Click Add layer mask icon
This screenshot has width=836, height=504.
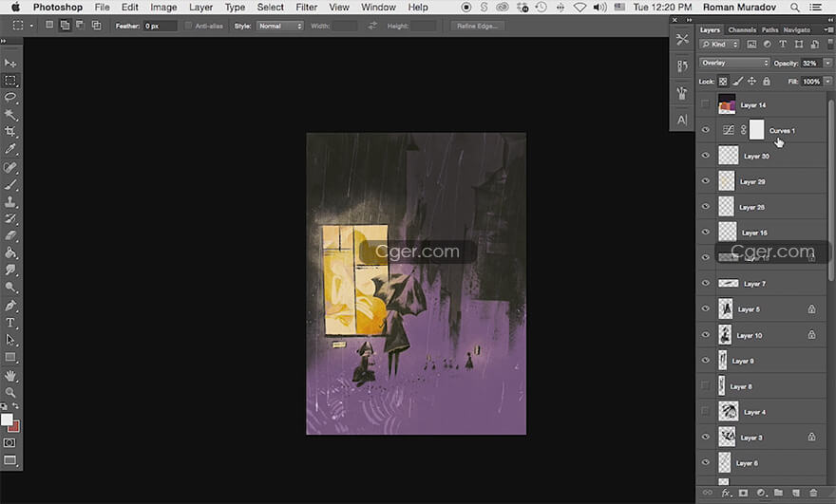pos(743,494)
